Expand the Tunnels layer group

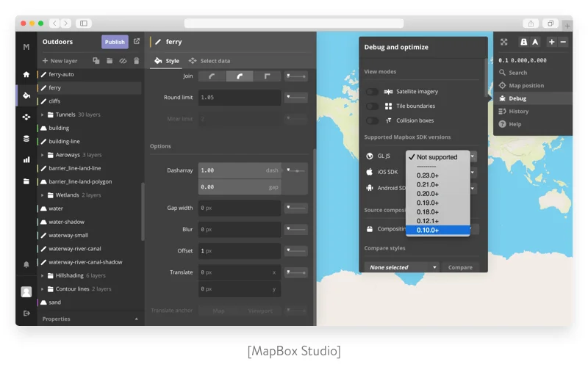[x=43, y=115]
